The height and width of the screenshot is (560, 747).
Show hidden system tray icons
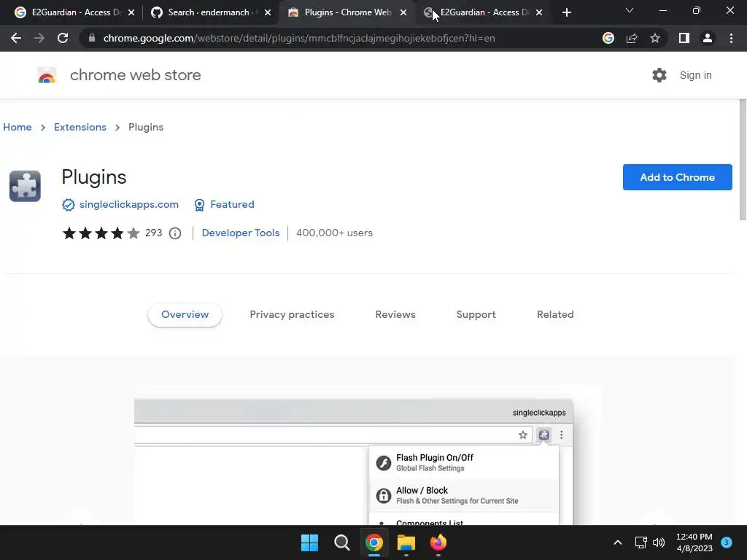pos(617,542)
